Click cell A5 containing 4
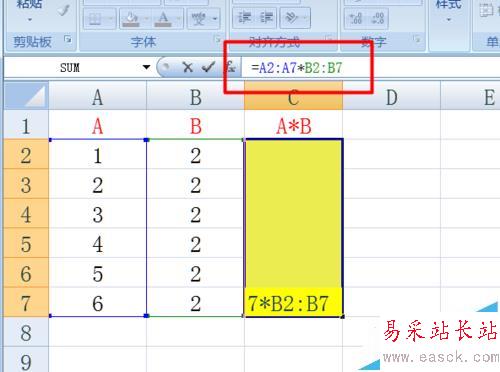This screenshot has height=372, width=500. click(x=98, y=243)
